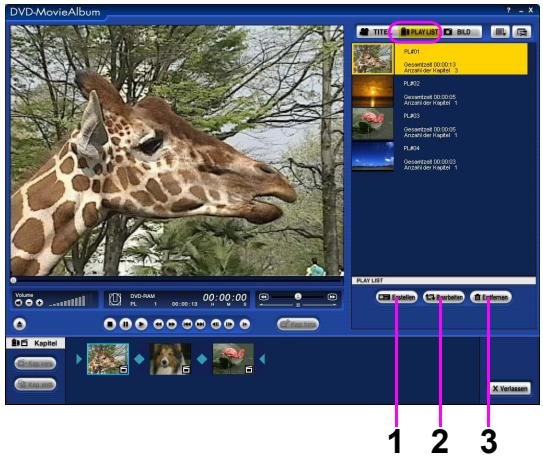Screen dimensions: 543x456
Task: Click the PL#01 label text
Action: (x=411, y=52)
